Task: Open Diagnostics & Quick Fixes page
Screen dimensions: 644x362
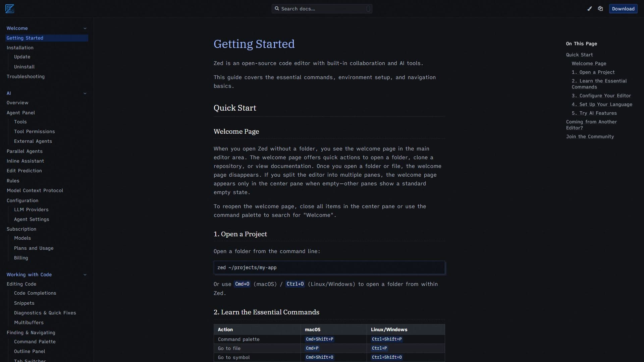Action: click(x=45, y=313)
